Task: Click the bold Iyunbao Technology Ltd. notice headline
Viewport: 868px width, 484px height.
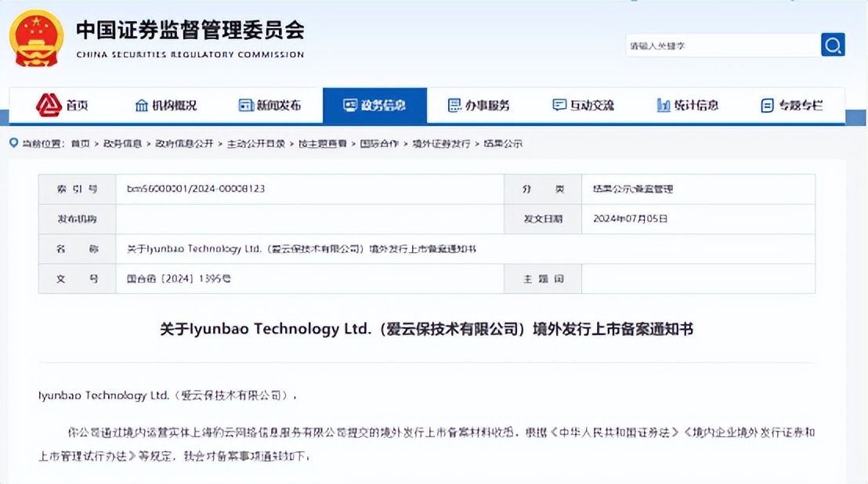Action: point(426,329)
